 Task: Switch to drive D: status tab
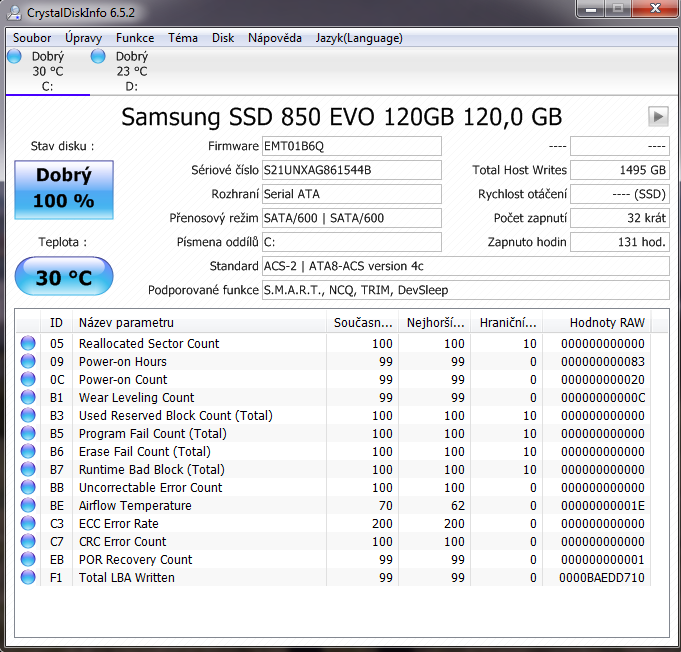(132, 71)
